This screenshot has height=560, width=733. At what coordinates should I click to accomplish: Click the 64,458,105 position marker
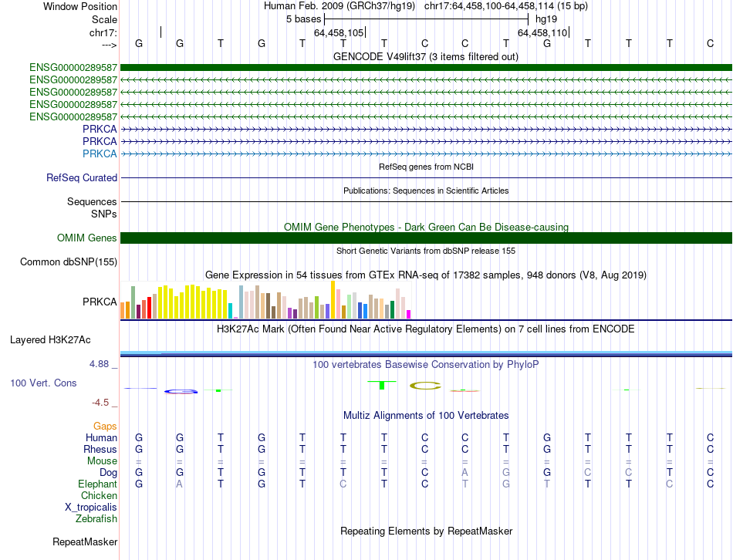[339, 32]
